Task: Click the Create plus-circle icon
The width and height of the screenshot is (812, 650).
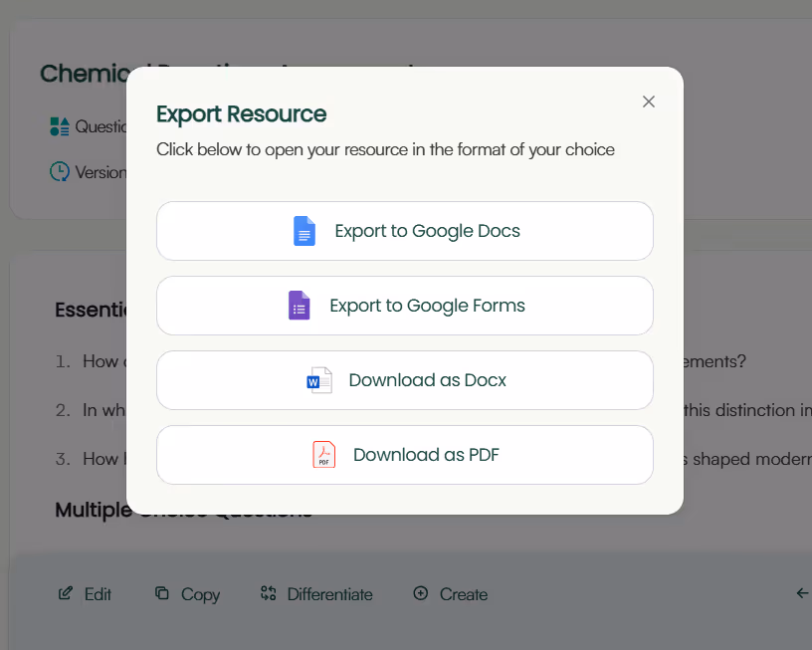Action: coord(421,593)
